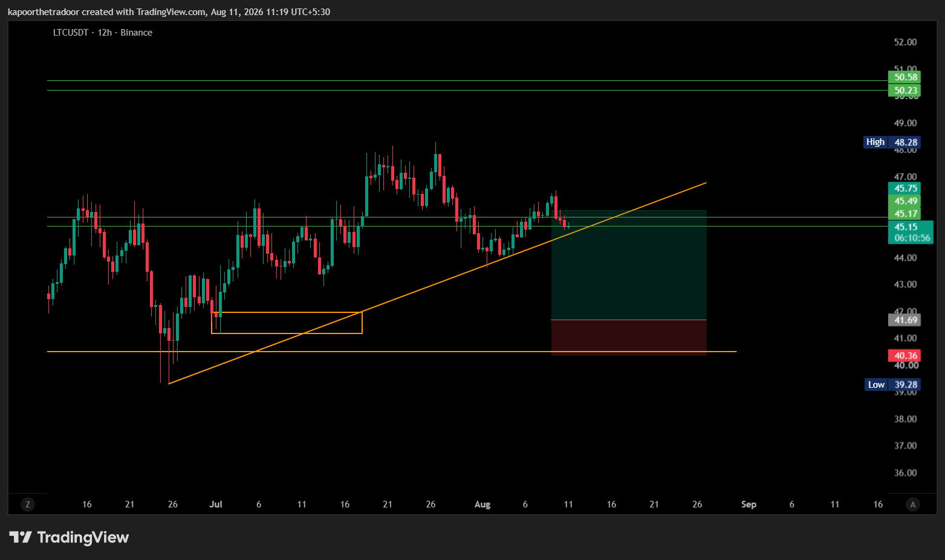Click the 43.00 price axis tick

click(905, 285)
